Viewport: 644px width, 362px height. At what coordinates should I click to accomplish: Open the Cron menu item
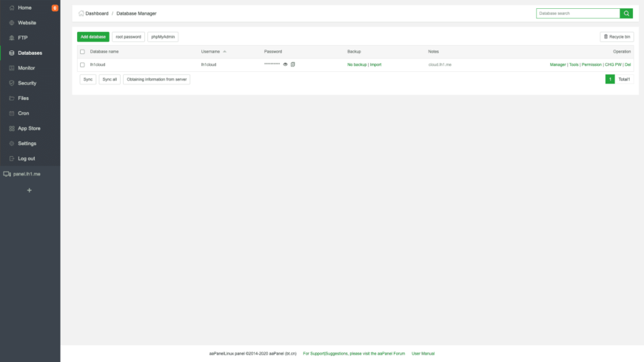24,113
